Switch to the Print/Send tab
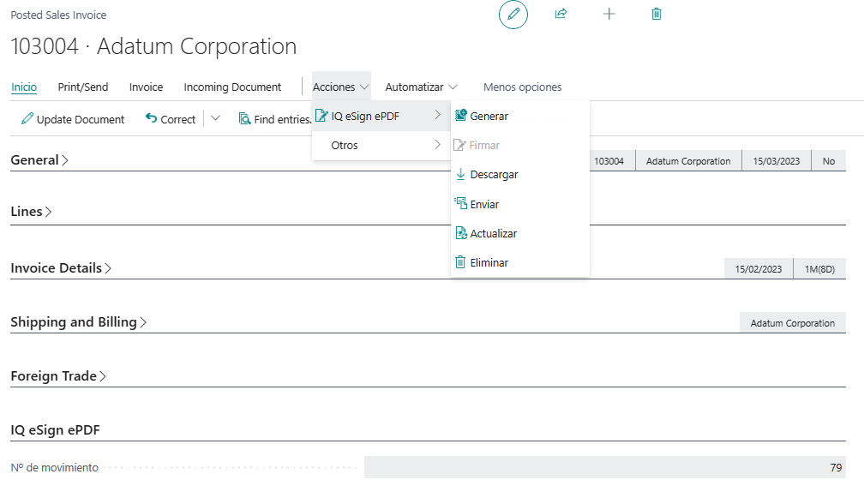This screenshot has height=504, width=864. pos(83,87)
